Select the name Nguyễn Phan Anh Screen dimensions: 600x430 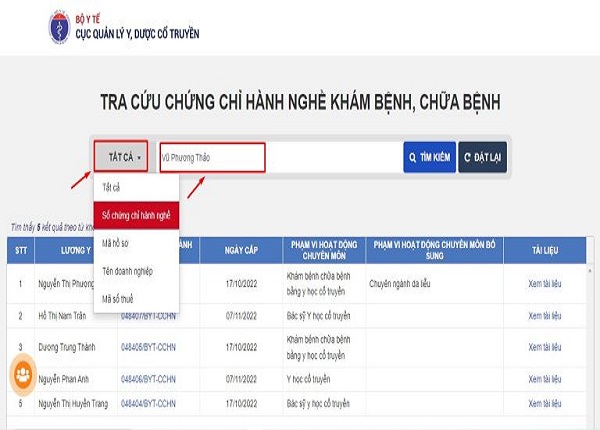coord(63,379)
